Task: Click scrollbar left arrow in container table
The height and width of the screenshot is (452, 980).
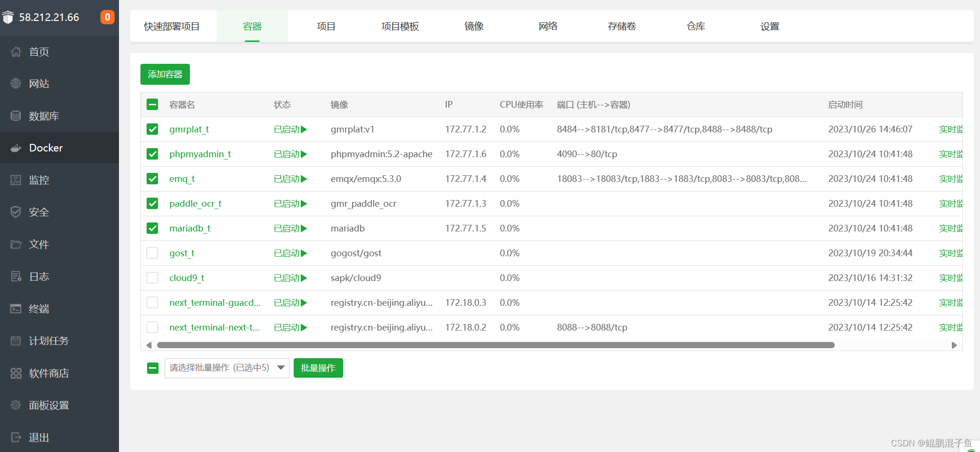Action: click(149, 345)
